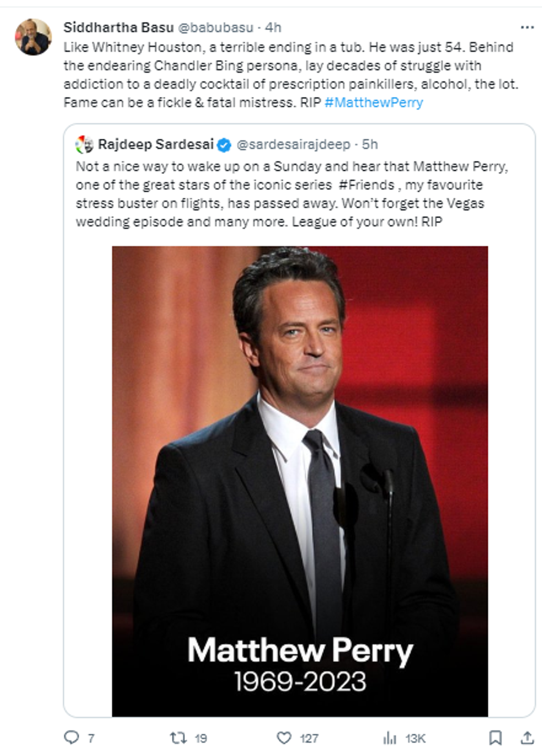The image size is (542, 756).
Task: Click Rajdeep Sardesai's verified badge
Action: [x=223, y=145]
